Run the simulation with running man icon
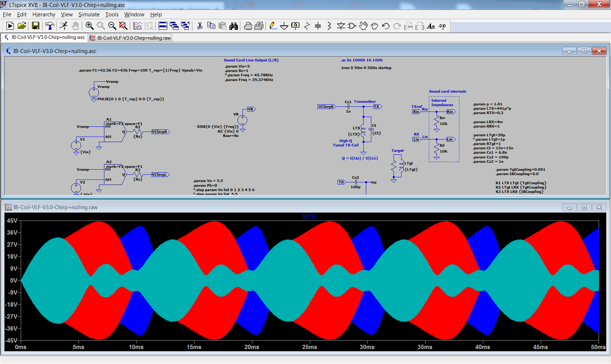611x364 pixels. (64, 26)
